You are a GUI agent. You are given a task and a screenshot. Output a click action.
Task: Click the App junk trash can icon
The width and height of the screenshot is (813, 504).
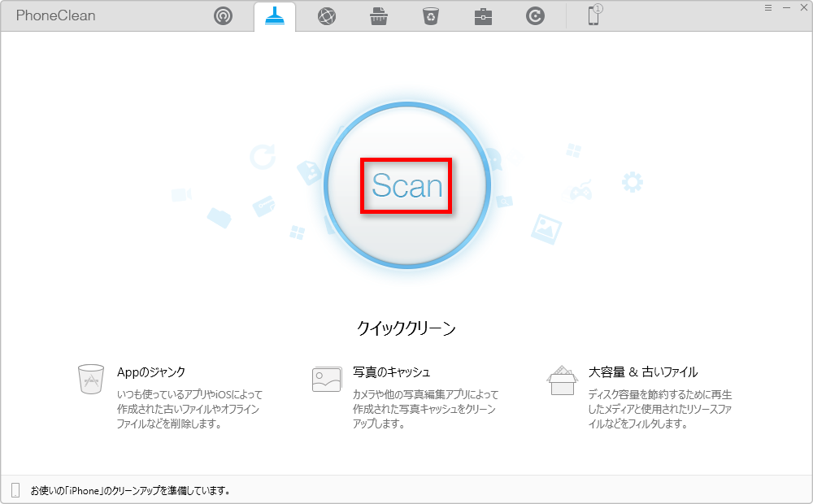[x=91, y=379]
